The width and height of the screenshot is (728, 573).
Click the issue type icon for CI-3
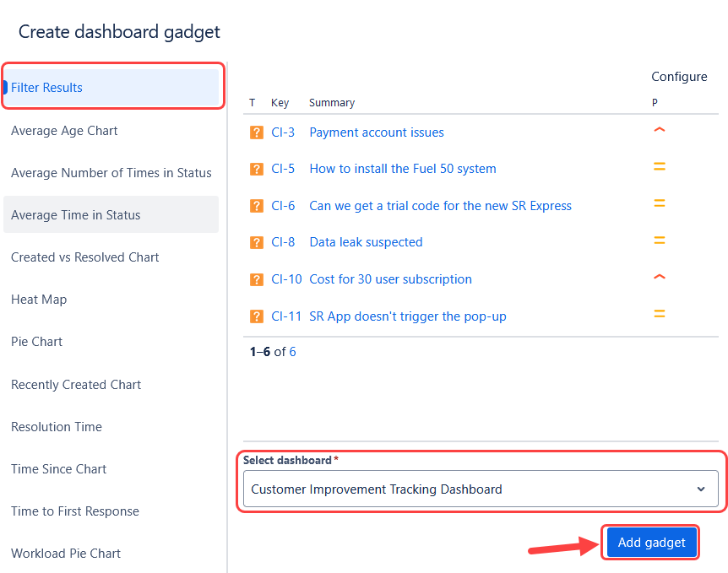256,132
